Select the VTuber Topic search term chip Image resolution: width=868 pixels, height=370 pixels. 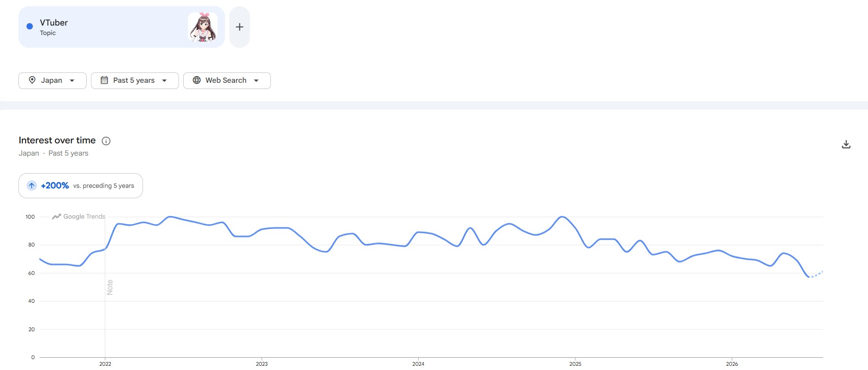[122, 27]
